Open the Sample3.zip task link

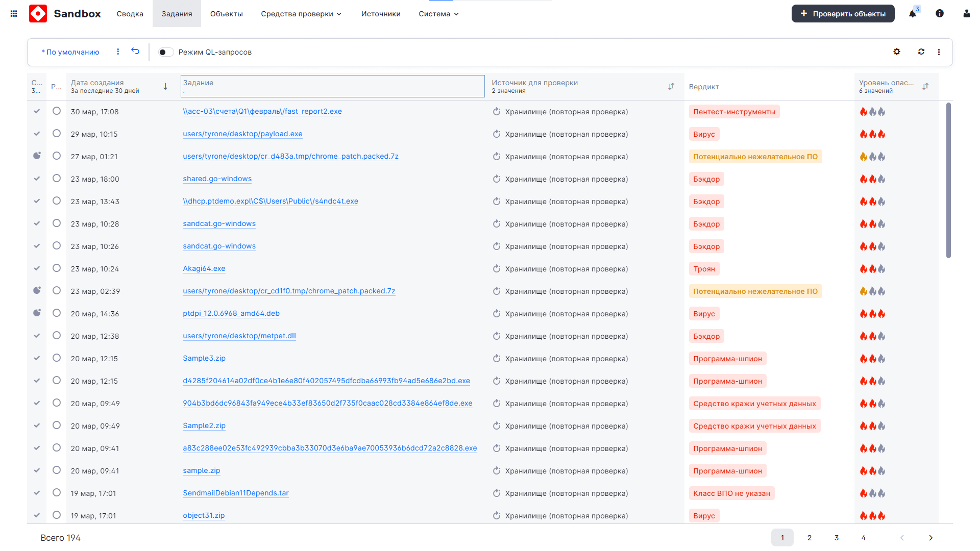point(204,358)
